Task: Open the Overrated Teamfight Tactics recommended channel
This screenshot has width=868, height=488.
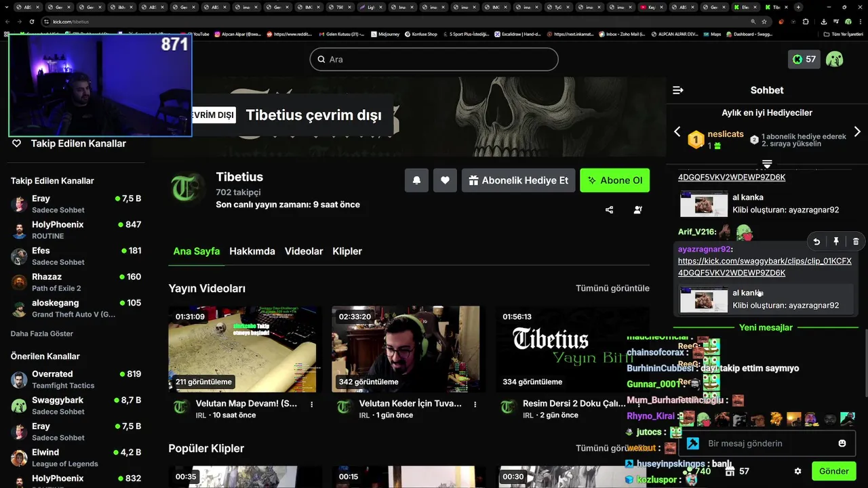Action: pyautogui.click(x=76, y=380)
